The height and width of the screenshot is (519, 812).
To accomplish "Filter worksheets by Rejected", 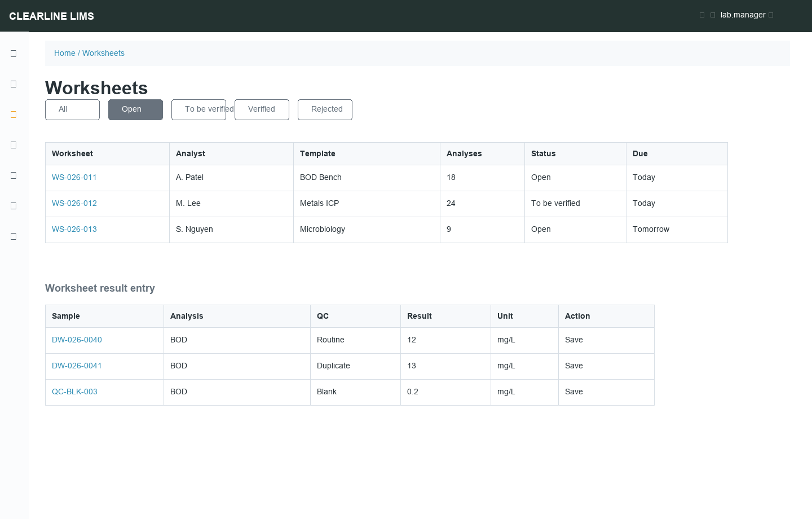I will 325,109.
